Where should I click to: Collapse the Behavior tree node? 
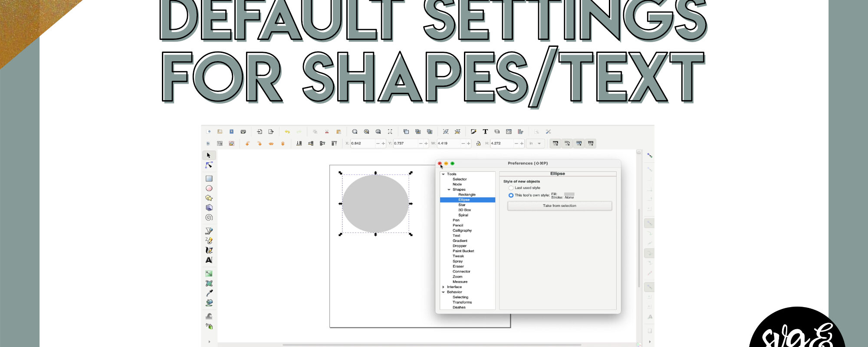tap(443, 292)
